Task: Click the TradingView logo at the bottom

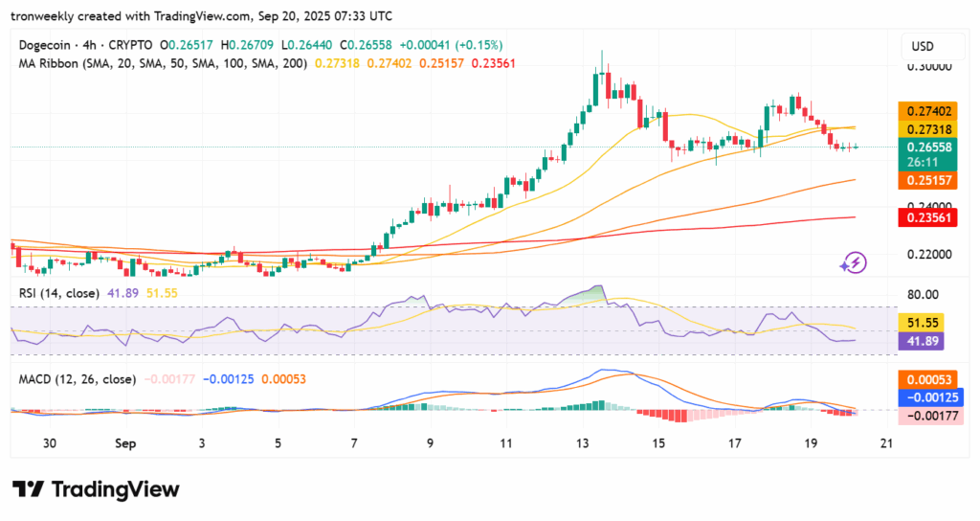Action: (x=96, y=489)
